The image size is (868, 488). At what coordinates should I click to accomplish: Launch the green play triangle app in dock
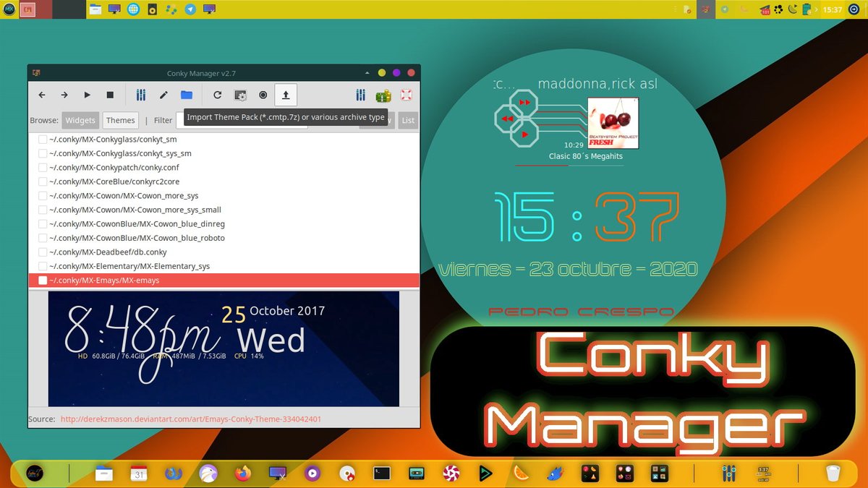(486, 474)
